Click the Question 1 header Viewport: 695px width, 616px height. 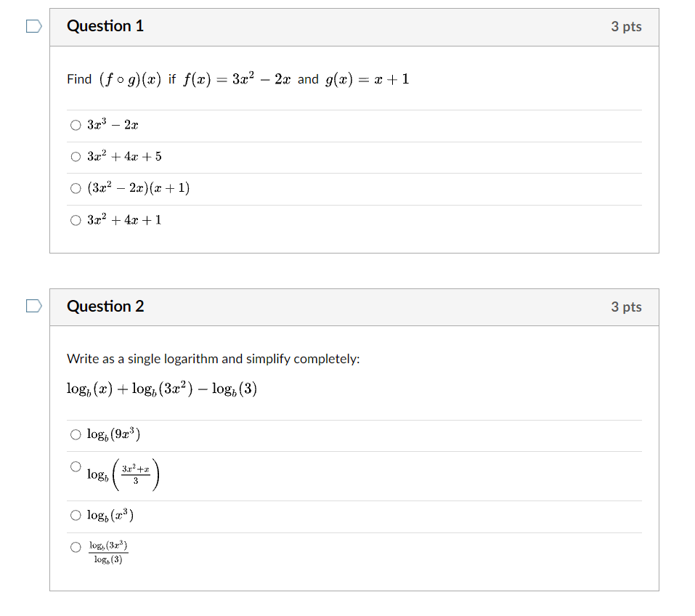click(105, 25)
